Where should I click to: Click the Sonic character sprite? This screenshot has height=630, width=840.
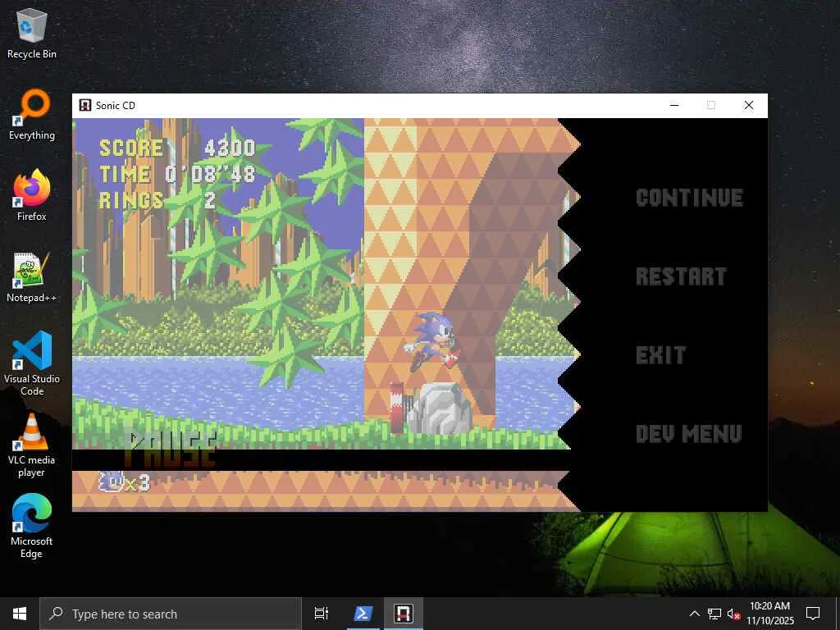[x=431, y=341]
